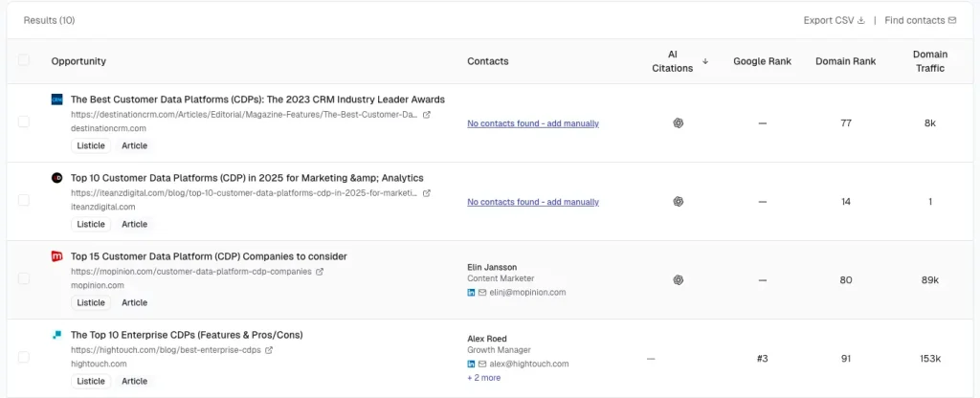Viewport: 980px width, 398px height.
Task: Click the Find contacts button
Action: click(920, 21)
